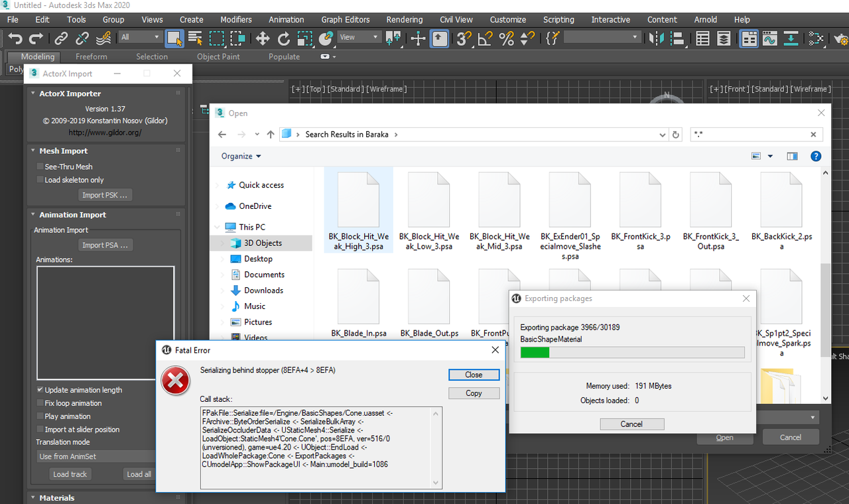Toggle Percent Snap icon
The height and width of the screenshot is (504, 849).
(x=507, y=38)
